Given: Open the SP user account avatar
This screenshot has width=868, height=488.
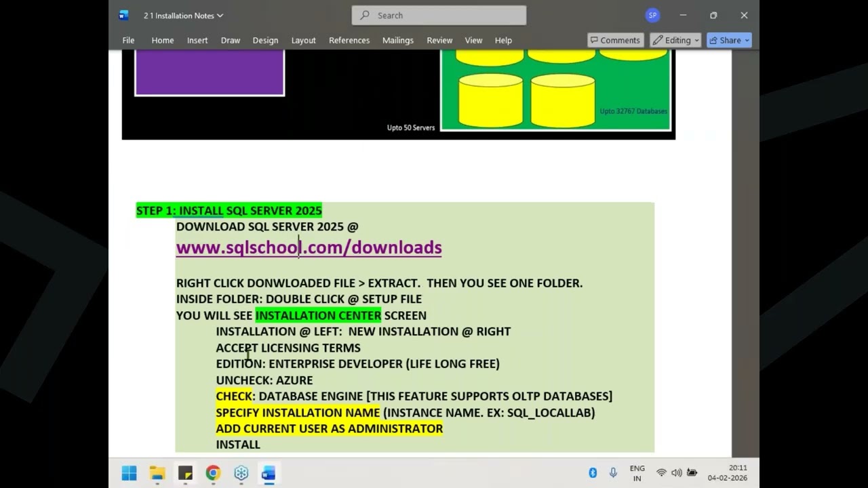Looking at the screenshot, I should [652, 15].
